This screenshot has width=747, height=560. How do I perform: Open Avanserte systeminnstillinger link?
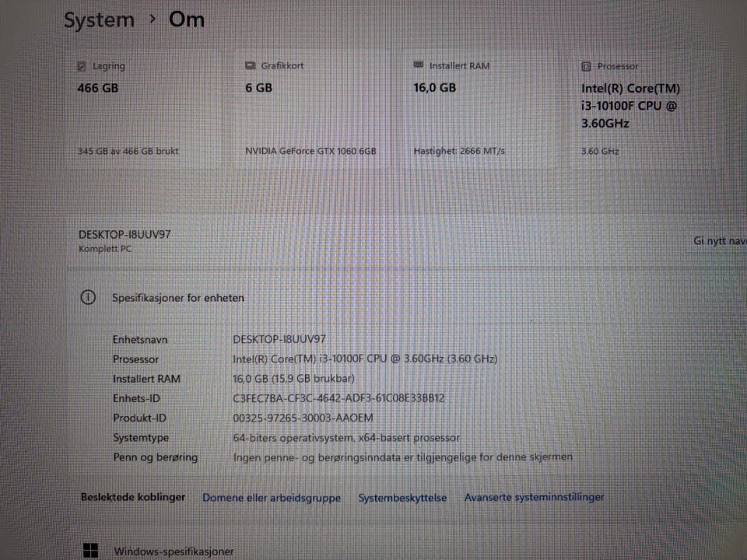[534, 497]
